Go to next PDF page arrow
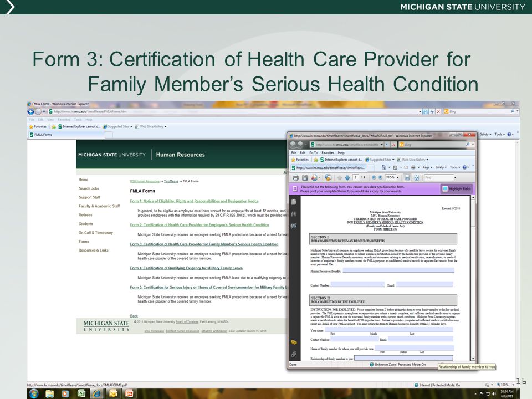The height and width of the screenshot is (399, 532). pyautogui.click(x=347, y=177)
